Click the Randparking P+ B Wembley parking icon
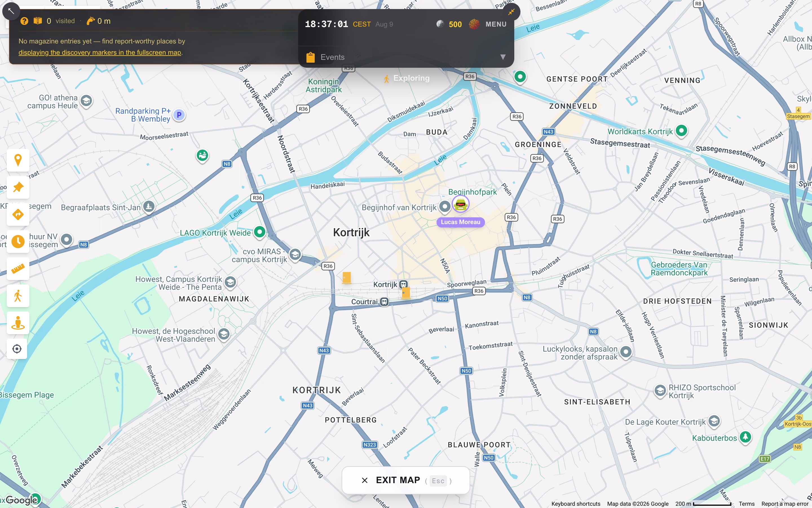Screen dimensions: 812x508 pos(179,115)
